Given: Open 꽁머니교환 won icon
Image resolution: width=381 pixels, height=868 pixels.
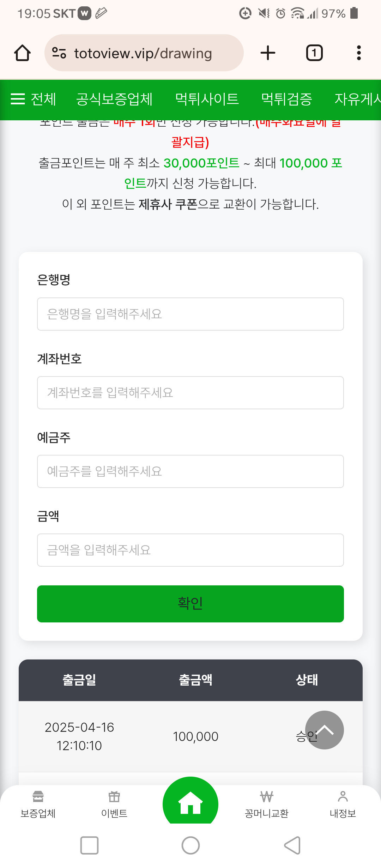Looking at the screenshot, I should [267, 804].
